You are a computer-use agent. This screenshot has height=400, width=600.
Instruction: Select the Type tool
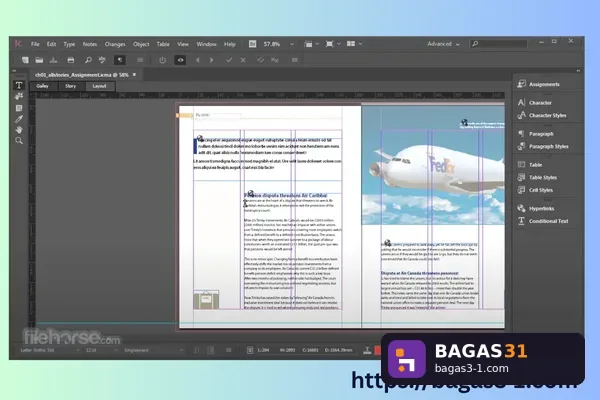point(19,85)
